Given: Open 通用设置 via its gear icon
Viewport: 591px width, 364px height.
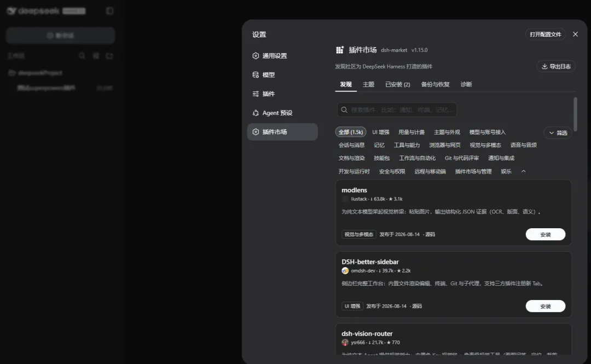Looking at the screenshot, I should 256,56.
